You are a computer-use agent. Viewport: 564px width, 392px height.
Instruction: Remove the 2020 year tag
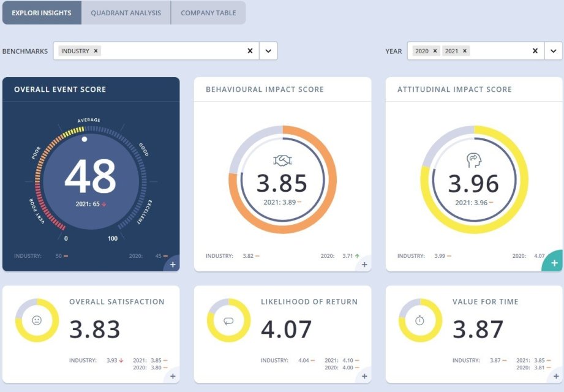pyautogui.click(x=435, y=51)
